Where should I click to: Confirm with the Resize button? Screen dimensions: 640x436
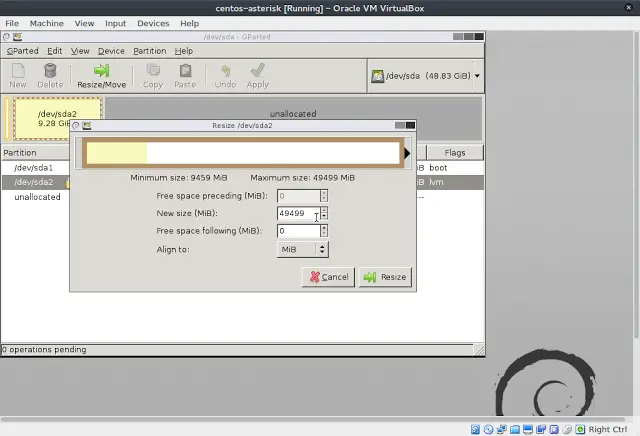pos(385,277)
